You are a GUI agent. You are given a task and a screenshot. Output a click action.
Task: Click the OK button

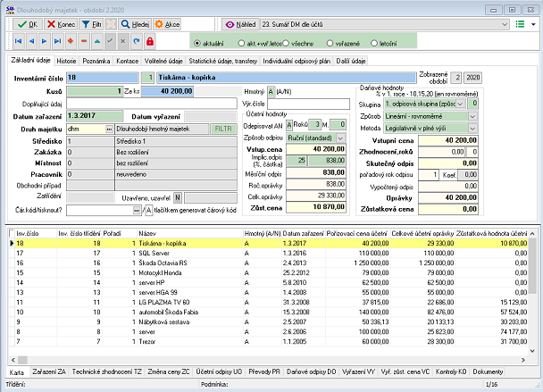[x=28, y=24]
